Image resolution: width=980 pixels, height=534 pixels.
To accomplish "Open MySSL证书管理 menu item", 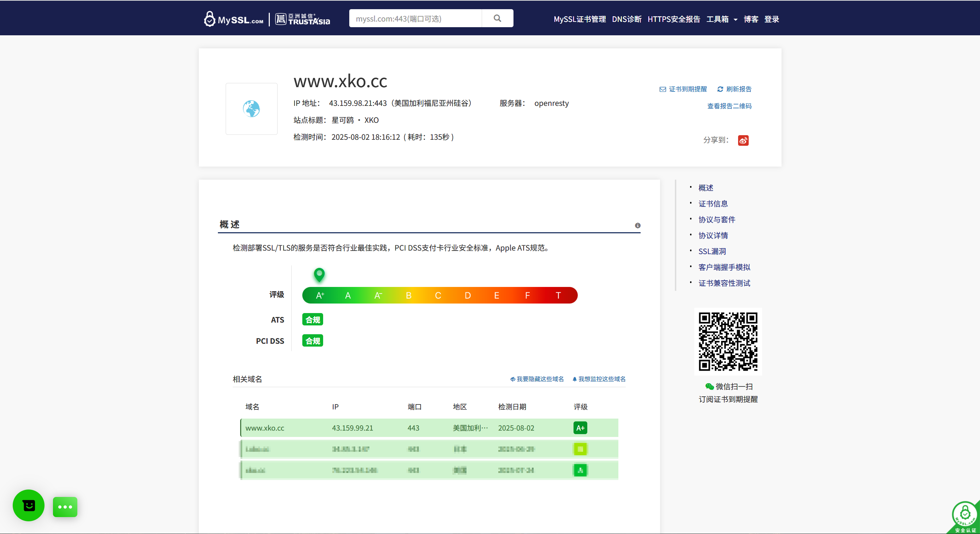I will (580, 19).
